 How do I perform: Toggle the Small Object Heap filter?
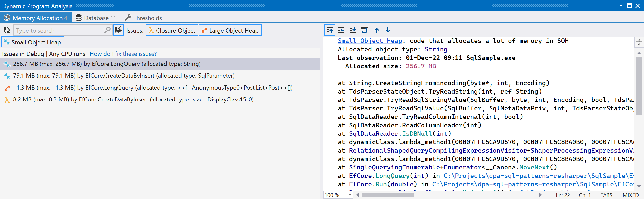(33, 42)
